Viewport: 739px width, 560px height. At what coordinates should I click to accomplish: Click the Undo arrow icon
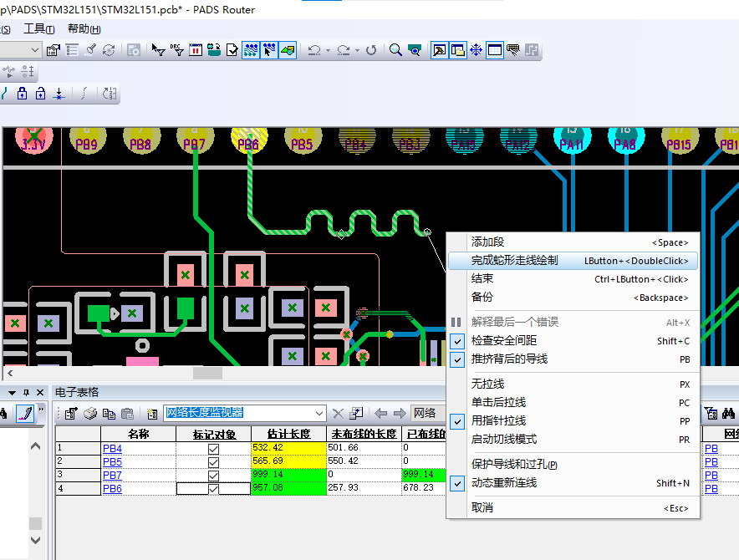click(313, 49)
